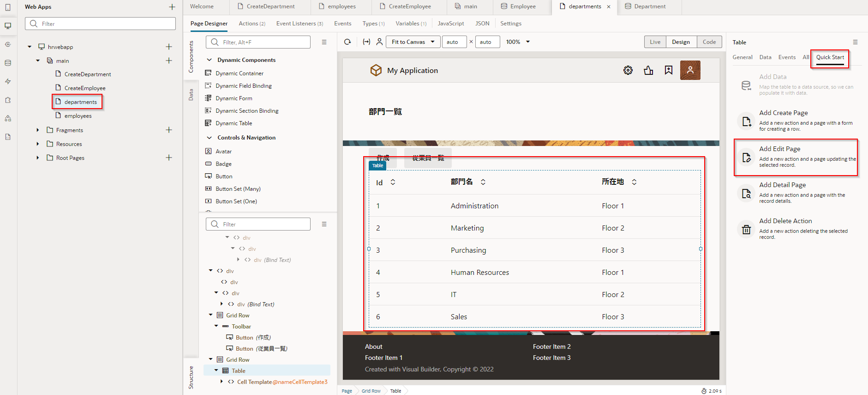The height and width of the screenshot is (395, 868).
Task: Click the Business Objects database icon
Action: tap(8, 63)
